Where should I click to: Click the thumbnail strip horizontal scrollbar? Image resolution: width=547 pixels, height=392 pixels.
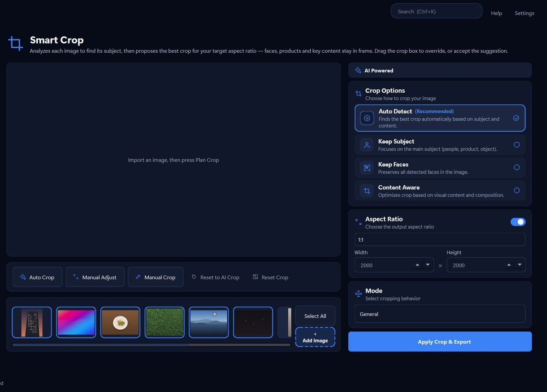[151, 345]
